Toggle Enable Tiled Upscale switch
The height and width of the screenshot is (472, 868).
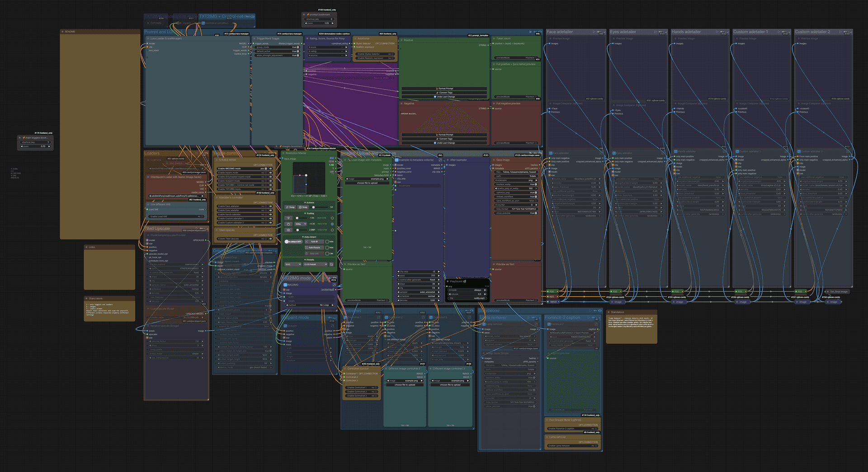[x=266, y=238]
